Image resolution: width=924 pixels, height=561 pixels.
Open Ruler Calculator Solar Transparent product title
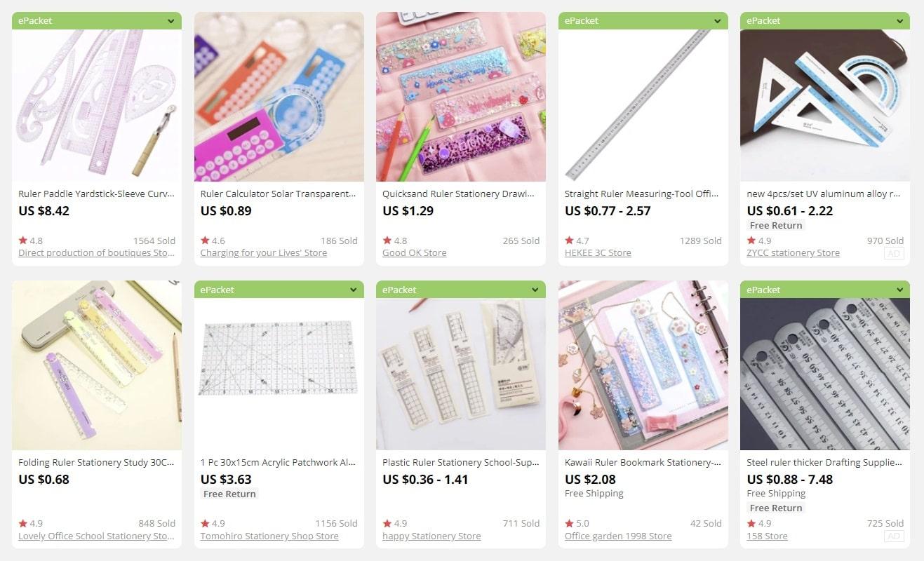279,194
